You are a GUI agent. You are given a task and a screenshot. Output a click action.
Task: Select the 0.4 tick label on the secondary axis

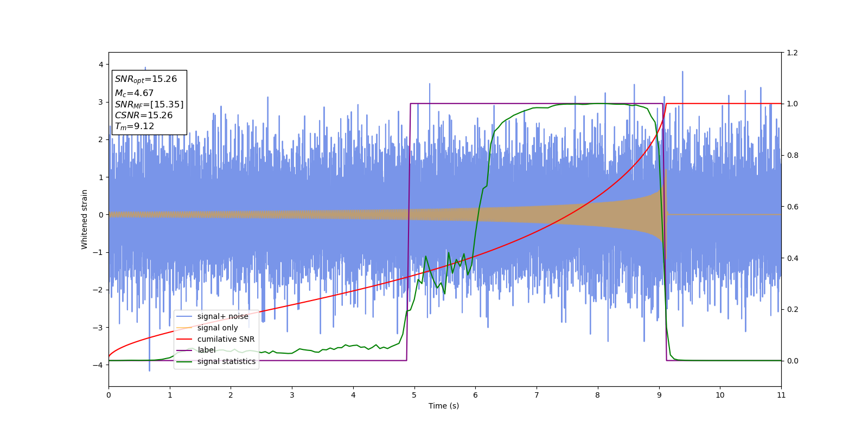792,258
